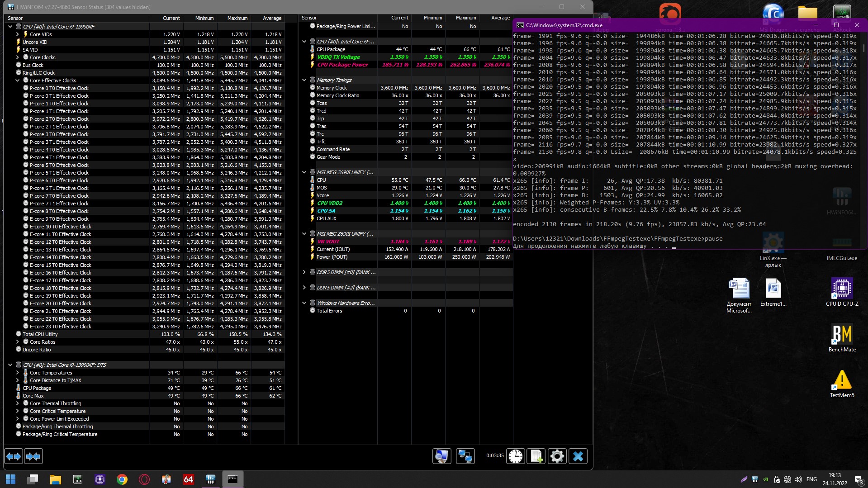Open Opera browser from the taskbar
Viewport: 868px width, 488px height.
point(144,479)
